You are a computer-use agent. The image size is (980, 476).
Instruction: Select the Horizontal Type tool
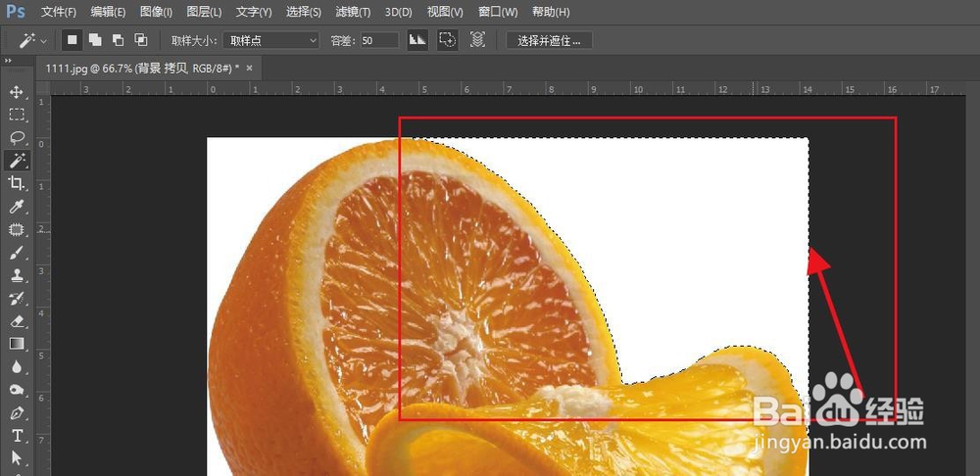coord(17,436)
